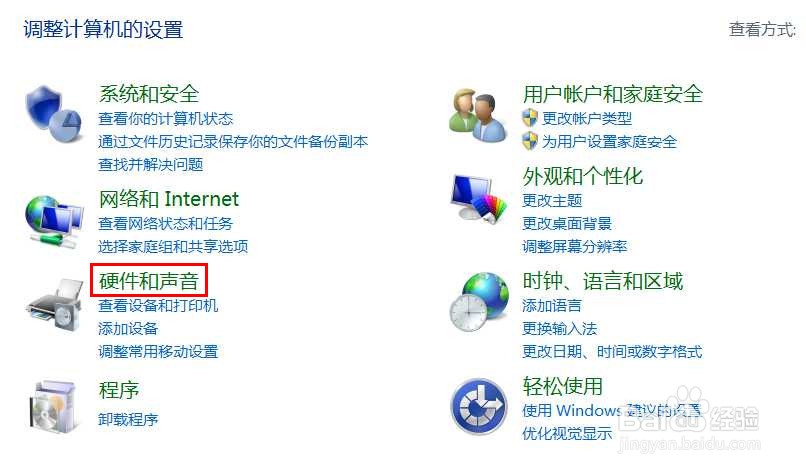Open 网络和 Internet category

[x=169, y=199]
